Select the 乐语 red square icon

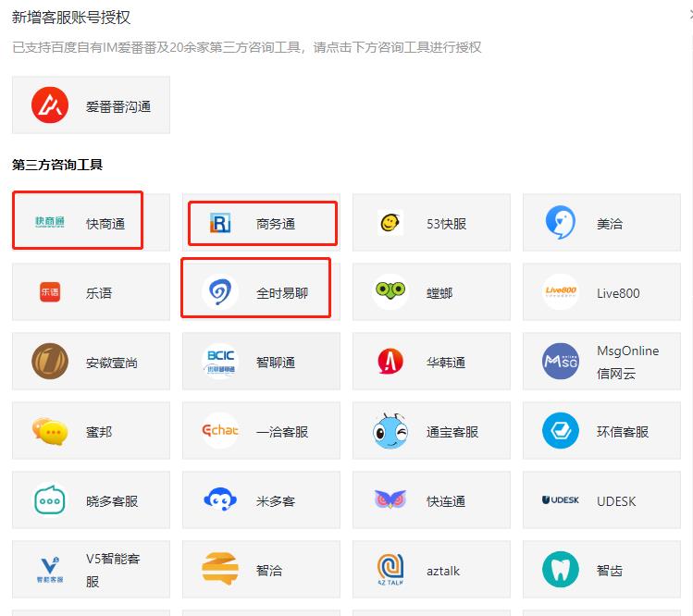coord(50,291)
